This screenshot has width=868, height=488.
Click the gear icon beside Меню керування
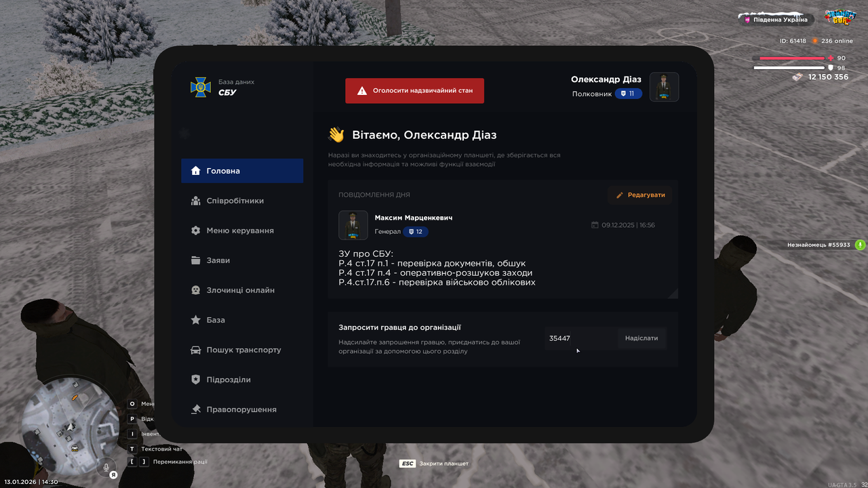(x=195, y=230)
